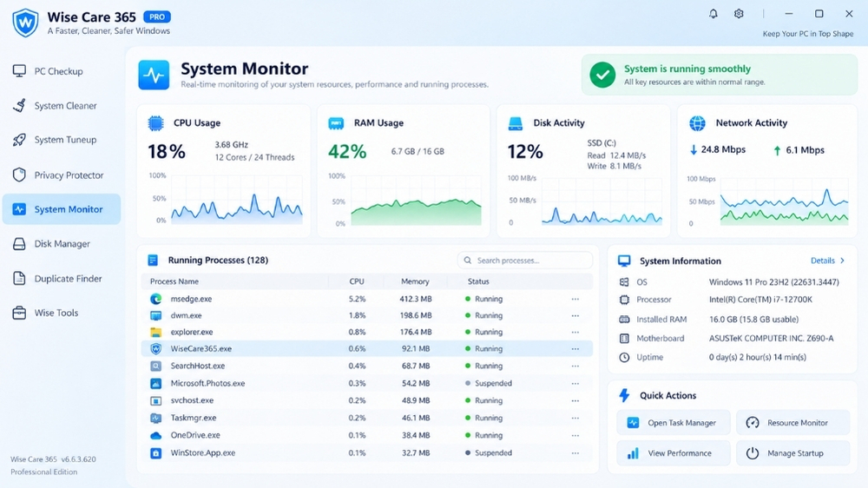Open more options for WiseCare365.exe
Screen dimensions: 868x488
tap(575, 349)
